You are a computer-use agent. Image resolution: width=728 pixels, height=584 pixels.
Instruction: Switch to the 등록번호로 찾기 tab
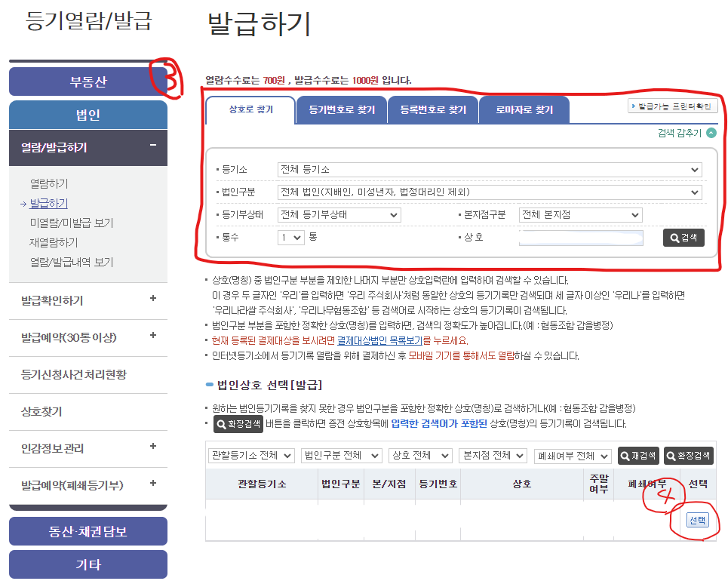point(433,110)
